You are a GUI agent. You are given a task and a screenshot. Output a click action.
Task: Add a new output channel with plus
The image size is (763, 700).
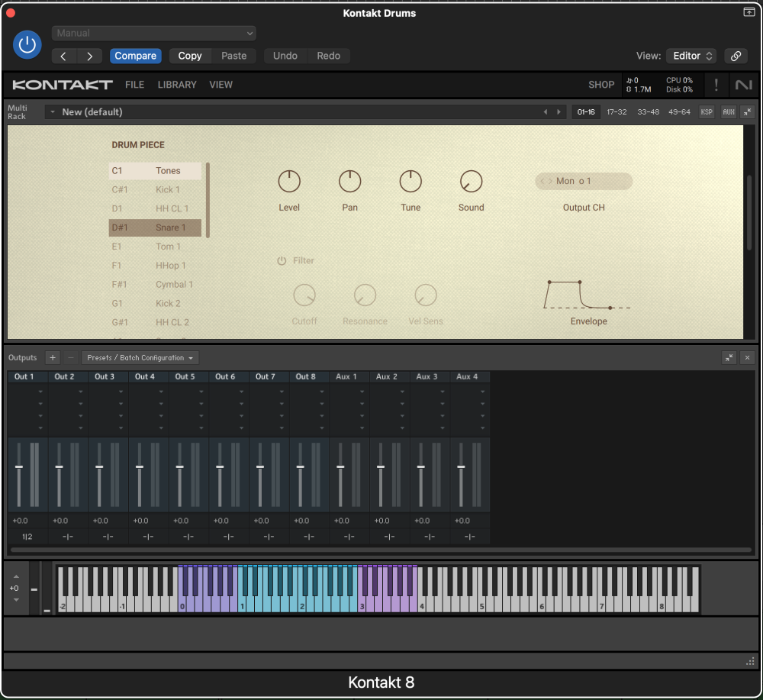(53, 358)
